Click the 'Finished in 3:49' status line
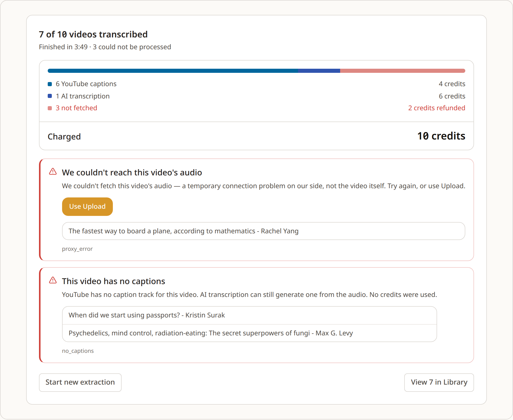Screen dimensions: 513x420 tap(105, 47)
